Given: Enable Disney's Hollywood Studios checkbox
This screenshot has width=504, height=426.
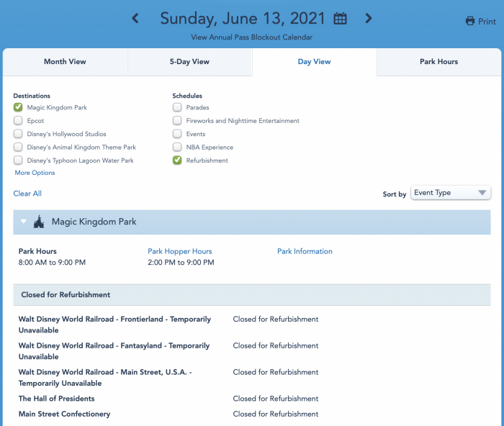Looking at the screenshot, I should (18, 134).
